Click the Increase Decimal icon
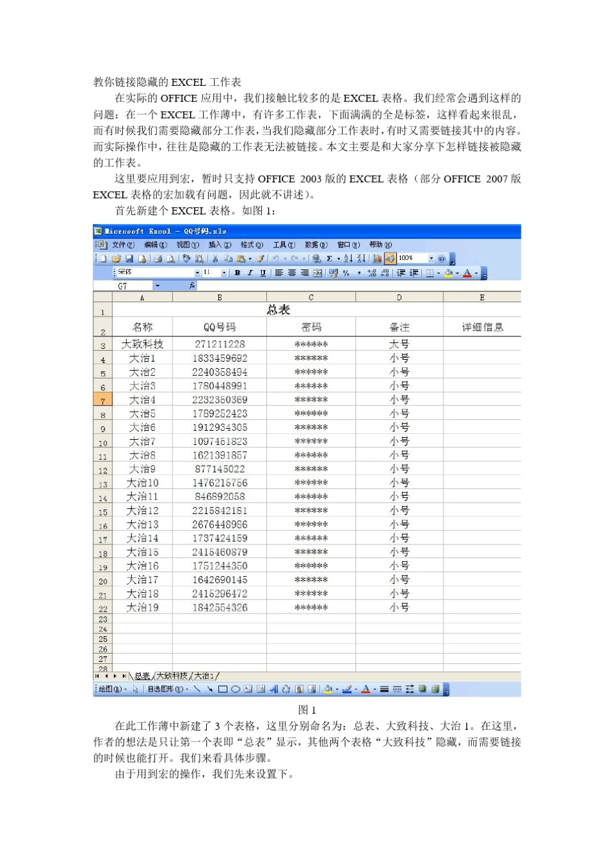 pos(372,273)
